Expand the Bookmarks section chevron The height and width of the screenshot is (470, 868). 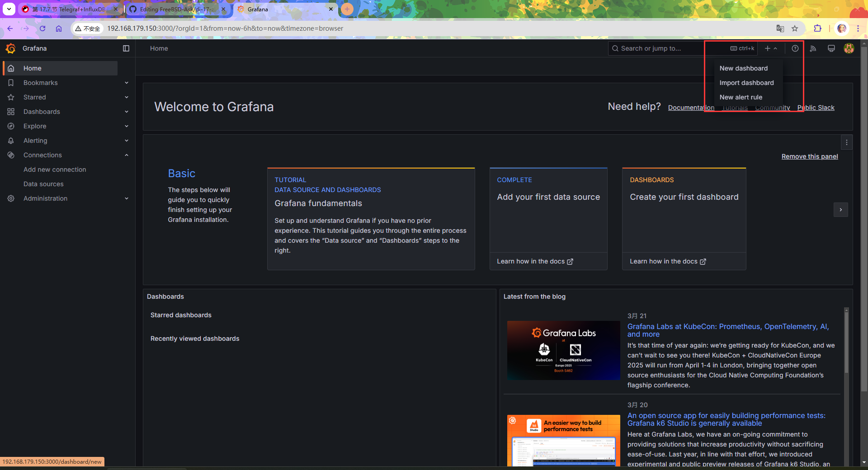coord(127,83)
